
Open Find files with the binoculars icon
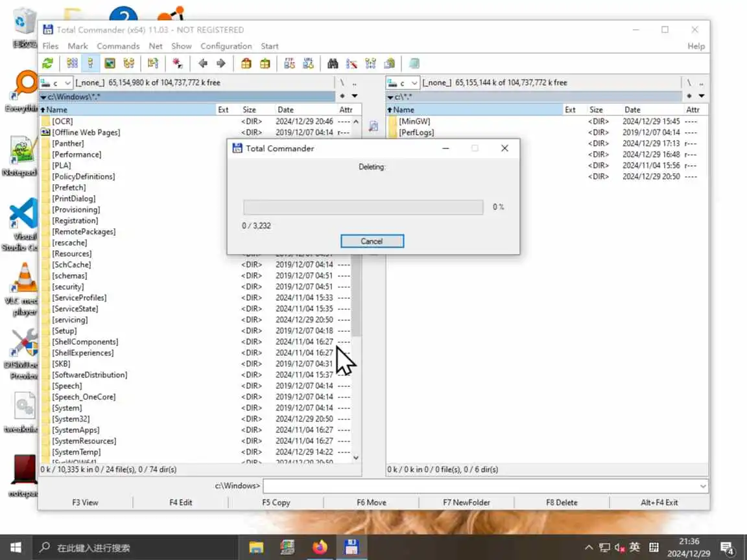[333, 64]
